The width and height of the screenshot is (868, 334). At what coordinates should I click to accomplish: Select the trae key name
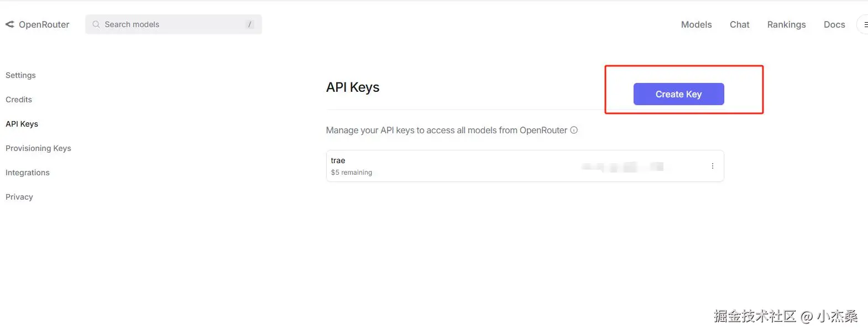338,160
